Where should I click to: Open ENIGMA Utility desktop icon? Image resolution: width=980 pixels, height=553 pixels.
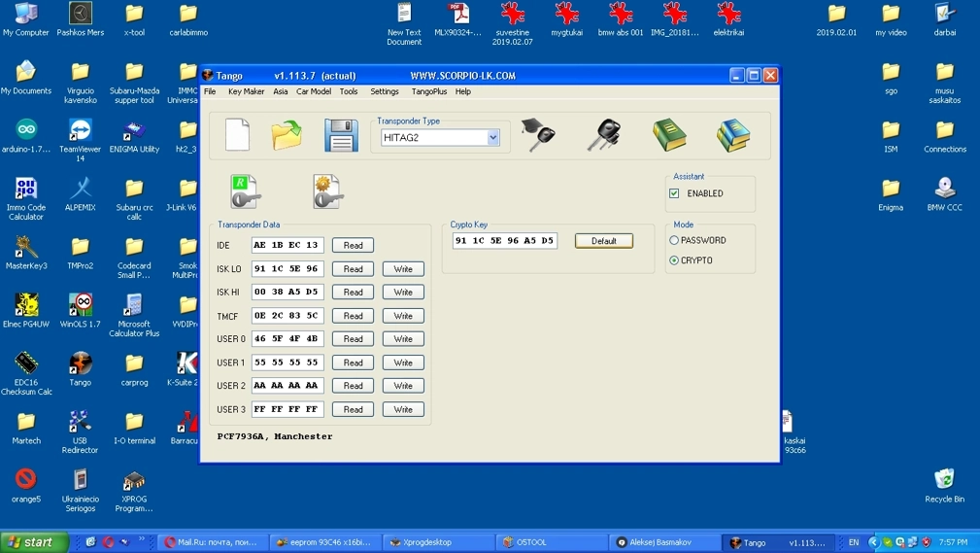(134, 136)
